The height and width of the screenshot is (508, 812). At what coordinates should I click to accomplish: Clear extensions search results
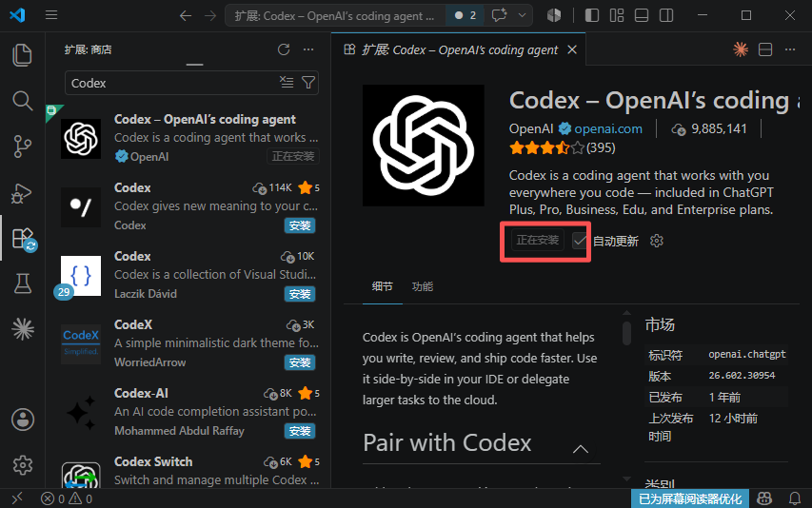(287, 82)
